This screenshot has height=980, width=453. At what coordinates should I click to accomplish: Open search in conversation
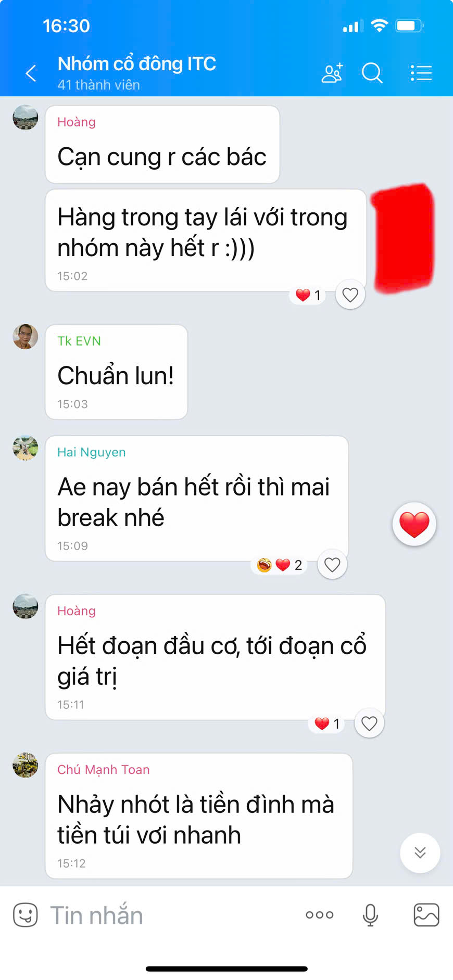click(x=372, y=73)
